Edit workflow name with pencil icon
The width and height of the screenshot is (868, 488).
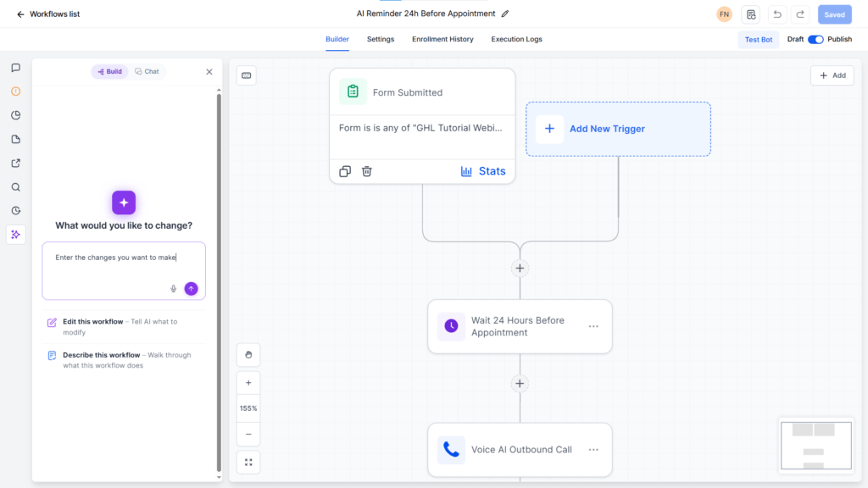point(505,14)
